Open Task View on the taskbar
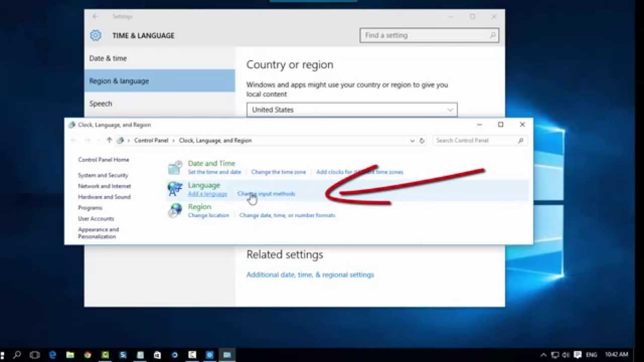This screenshot has height=362, width=644. [x=35, y=354]
